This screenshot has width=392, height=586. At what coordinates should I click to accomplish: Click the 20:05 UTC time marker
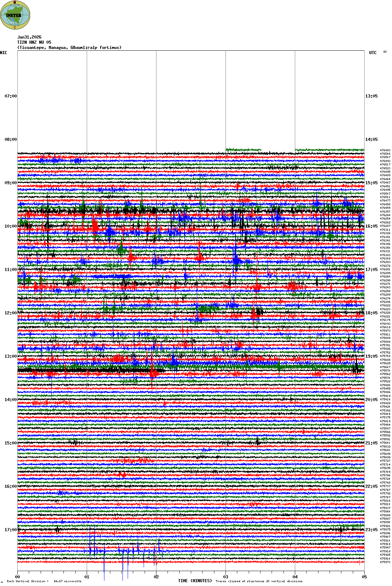click(x=371, y=400)
